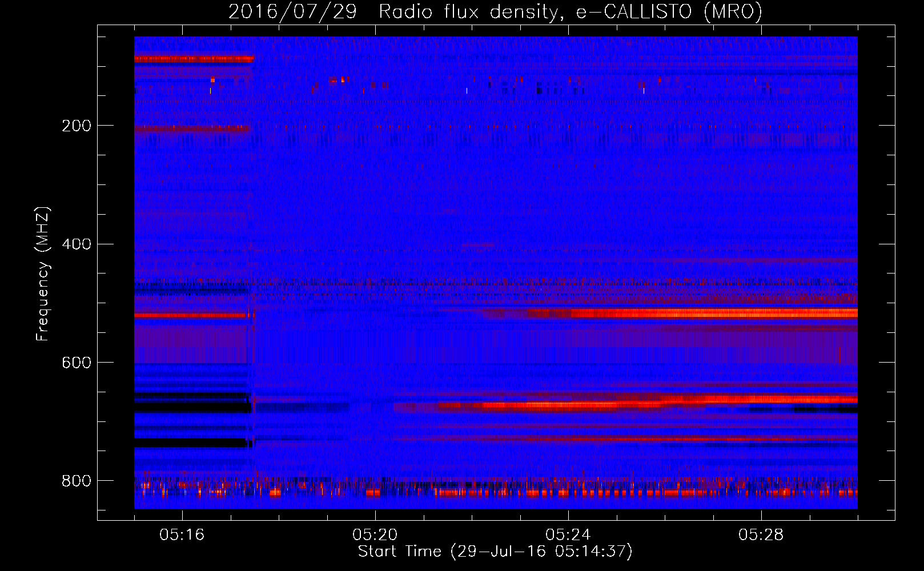Click the 05:16 time tick label
924x571 pixels.
point(182,535)
